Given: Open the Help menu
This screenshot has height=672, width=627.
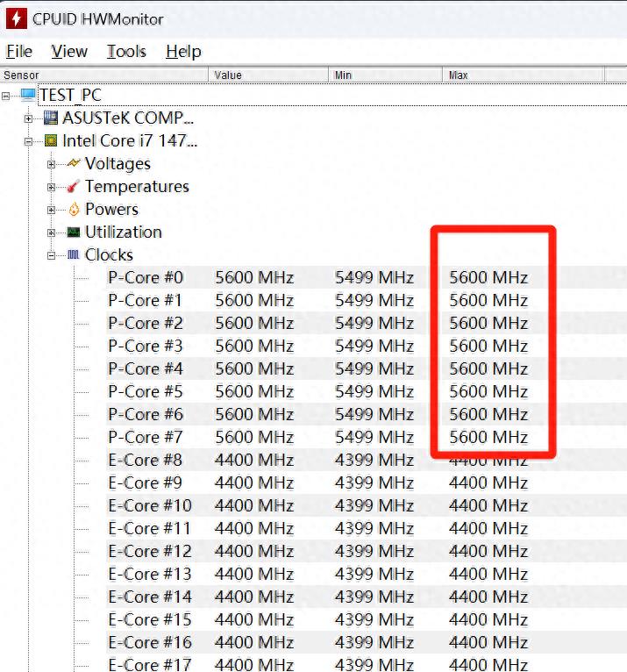Looking at the screenshot, I should point(183,52).
